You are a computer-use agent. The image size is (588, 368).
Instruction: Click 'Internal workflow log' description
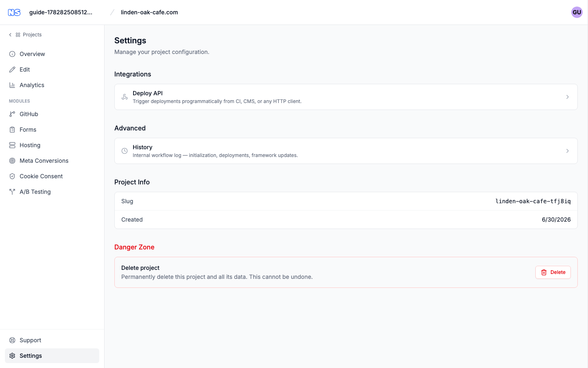[215, 155]
